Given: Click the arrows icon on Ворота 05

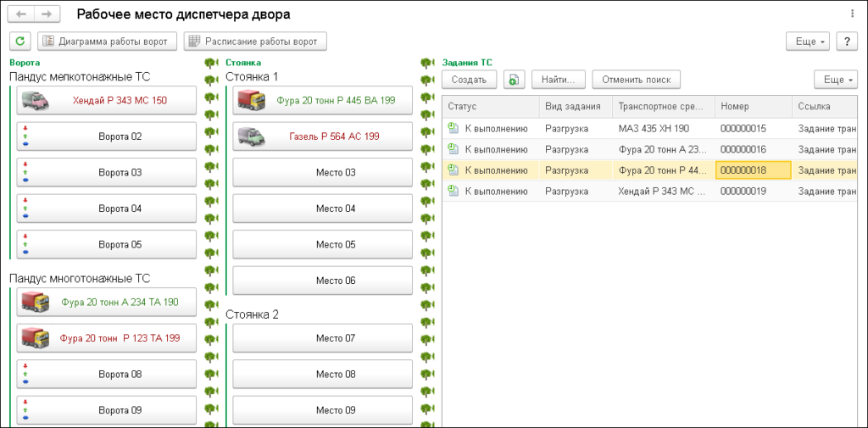Looking at the screenshot, I should point(25,244).
